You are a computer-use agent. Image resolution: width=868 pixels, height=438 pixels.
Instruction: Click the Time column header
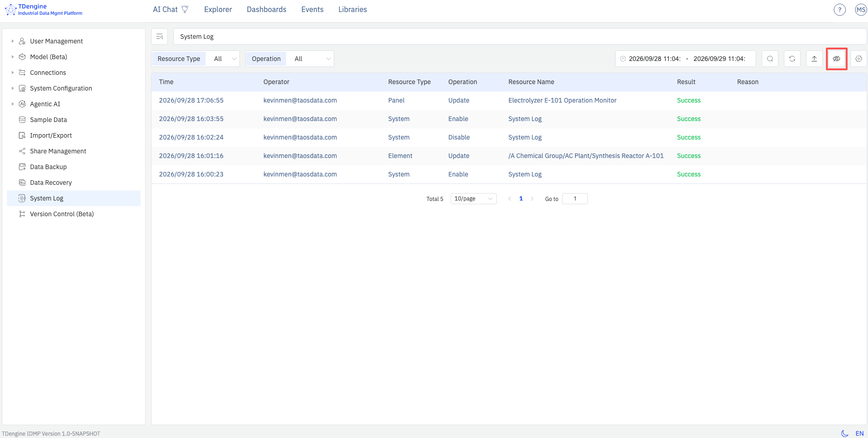pyautogui.click(x=166, y=82)
